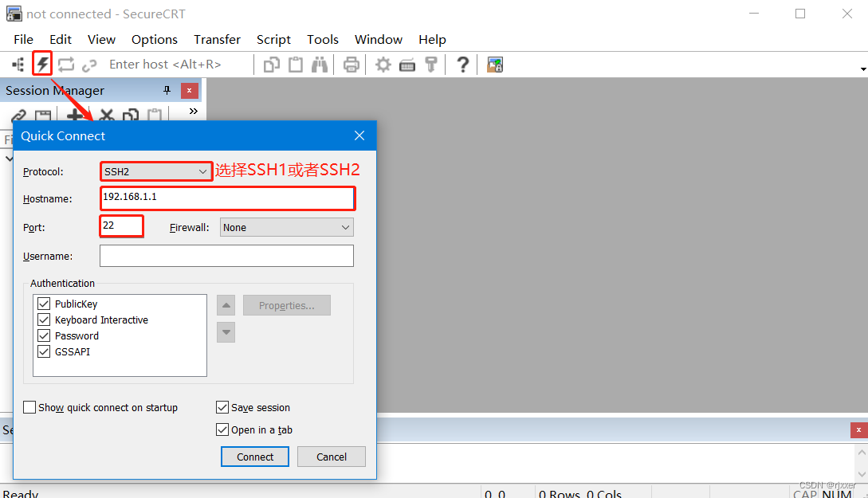Click the connect link icon in Session Manager

click(x=18, y=115)
